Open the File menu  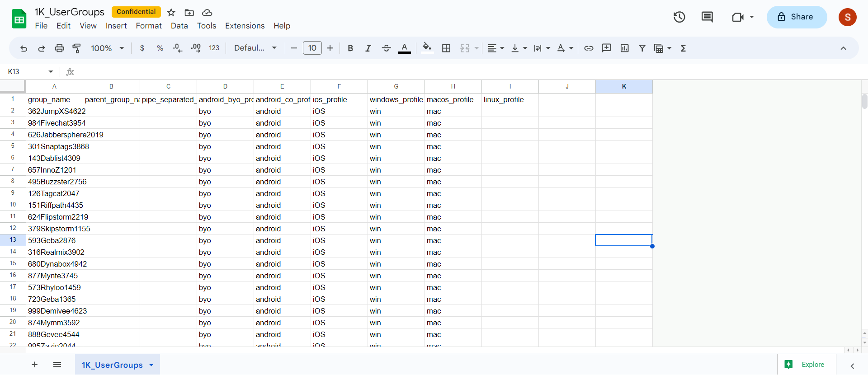click(x=41, y=26)
